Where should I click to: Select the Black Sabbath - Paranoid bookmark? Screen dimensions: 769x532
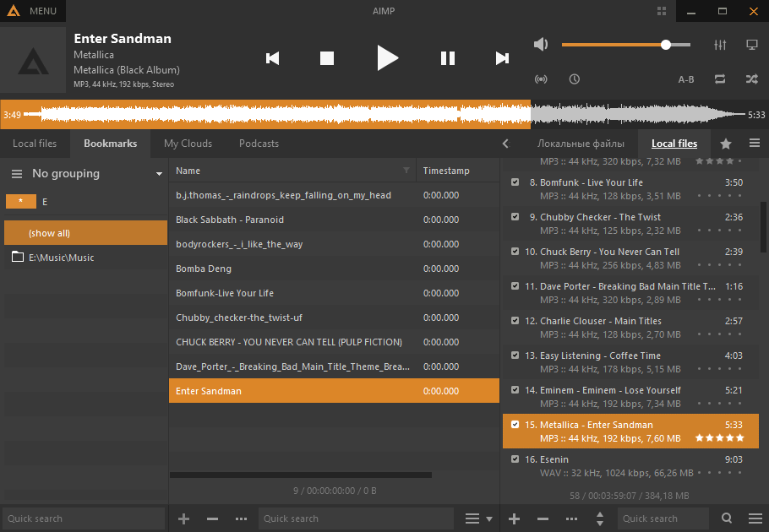pos(334,220)
